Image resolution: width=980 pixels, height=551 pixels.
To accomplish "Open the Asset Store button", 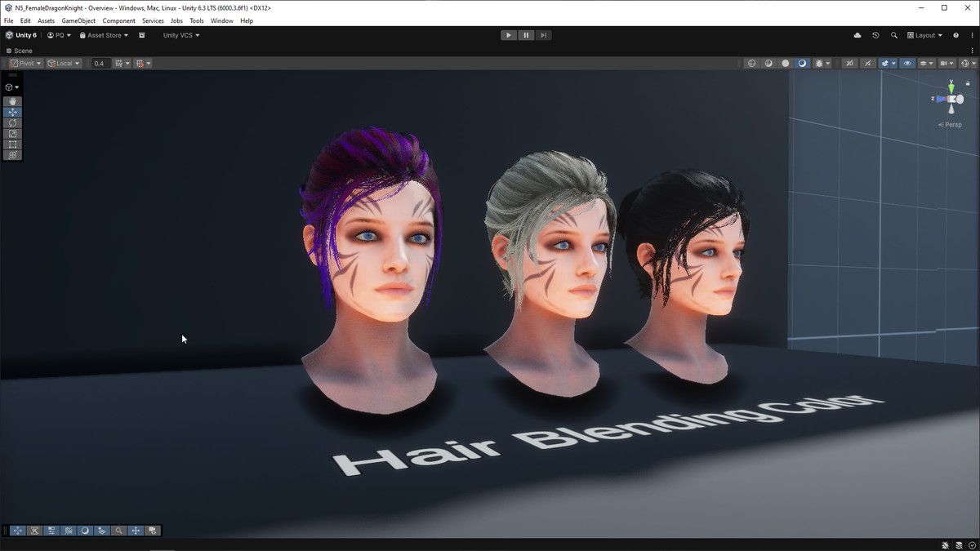I will (x=104, y=36).
